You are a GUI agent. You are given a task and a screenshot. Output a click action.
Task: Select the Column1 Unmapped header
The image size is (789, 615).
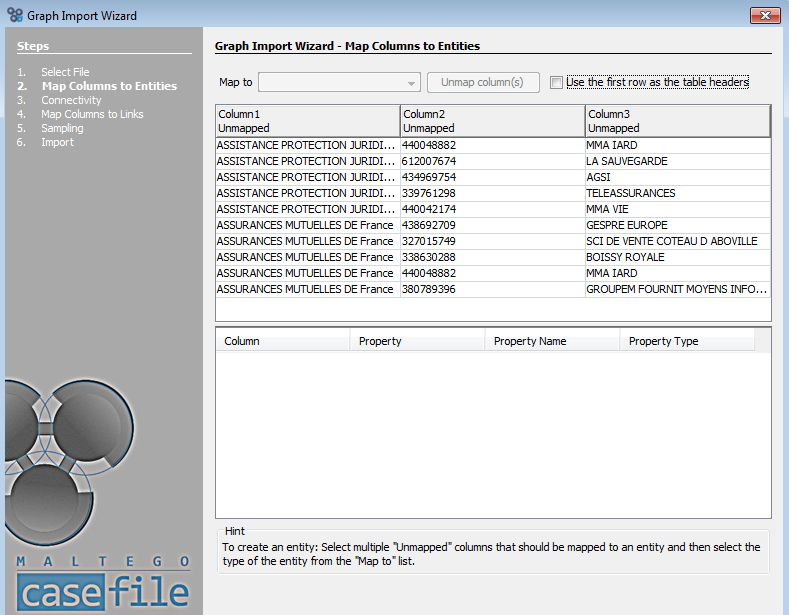308,121
